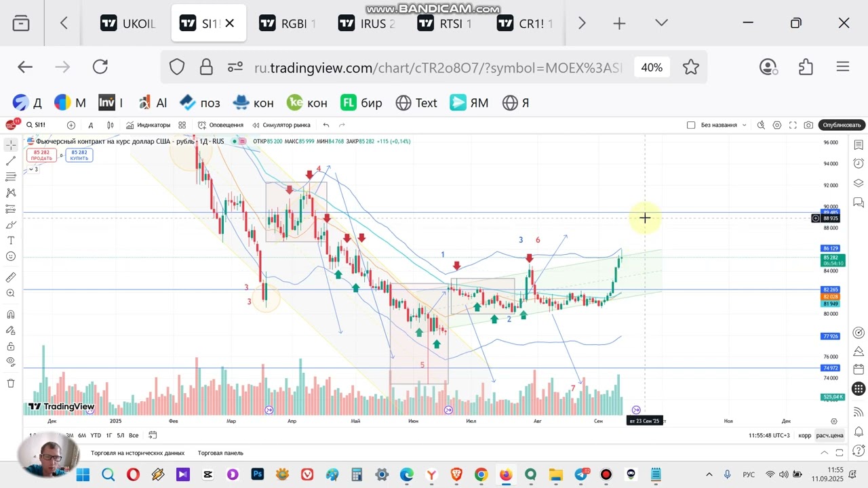Tick the layout checkbox before Без названия
This screenshot has width=868, height=488.
point(691,125)
